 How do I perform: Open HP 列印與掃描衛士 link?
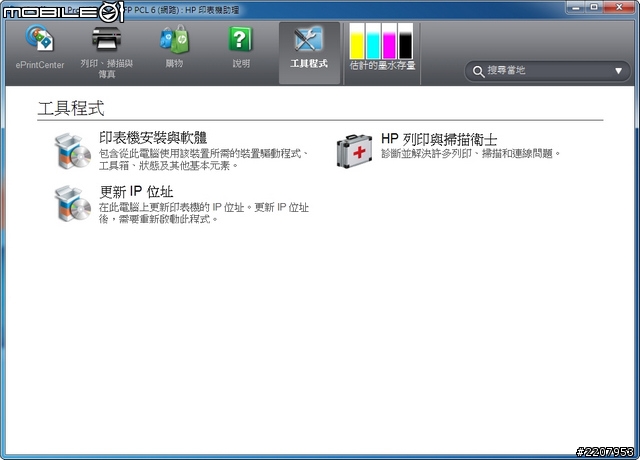[439, 139]
